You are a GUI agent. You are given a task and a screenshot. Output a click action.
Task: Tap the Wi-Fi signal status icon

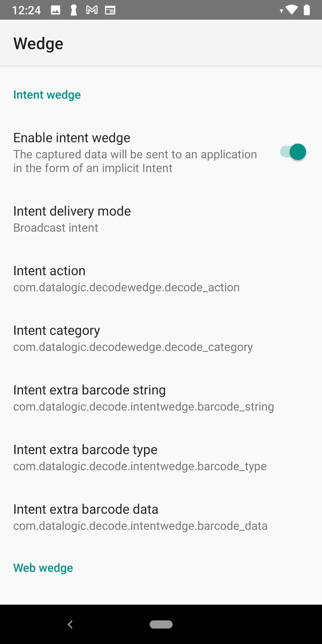click(291, 10)
